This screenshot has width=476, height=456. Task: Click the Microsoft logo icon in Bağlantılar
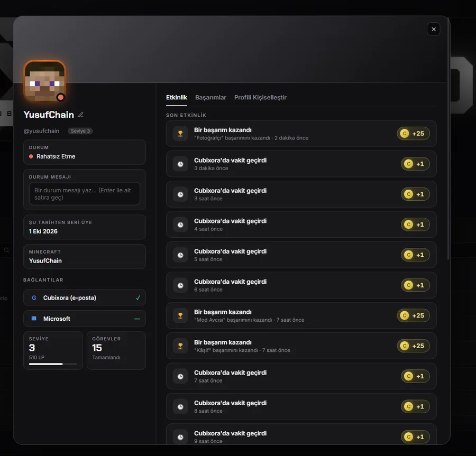coord(34,318)
